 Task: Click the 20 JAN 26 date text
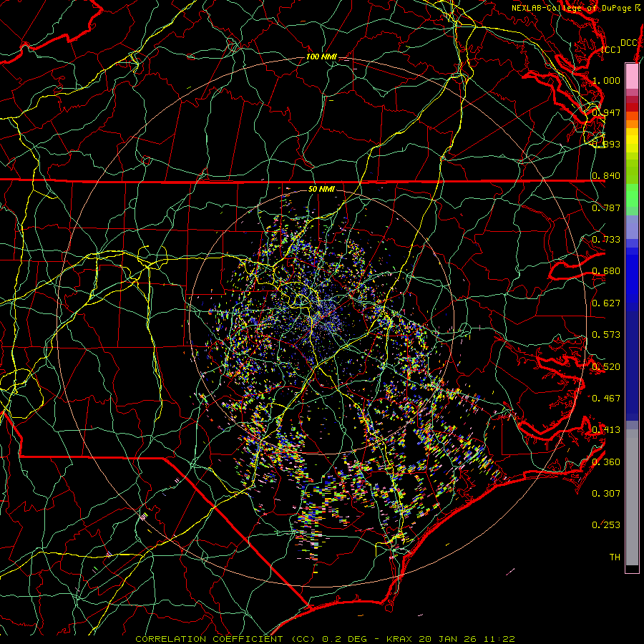[449, 639]
